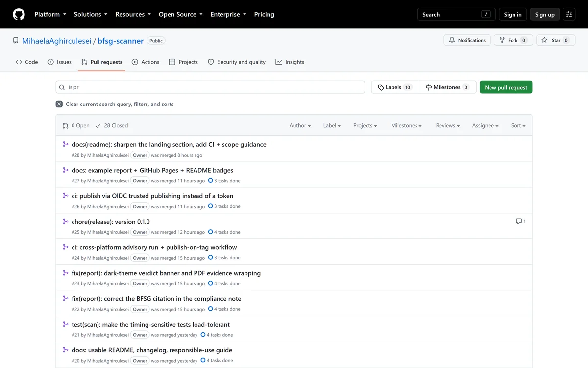Open the comment count on PR #25
Viewport: 588px width, 368px height.
[521, 221]
